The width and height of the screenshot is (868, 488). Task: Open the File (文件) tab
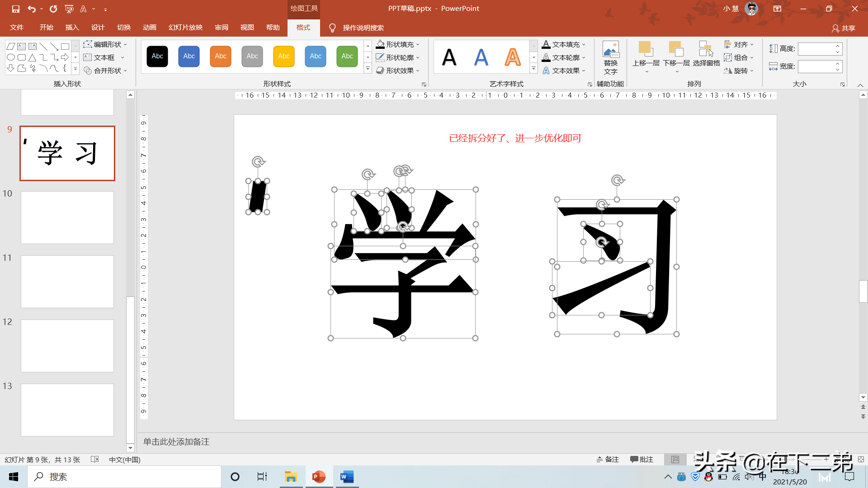[17, 28]
